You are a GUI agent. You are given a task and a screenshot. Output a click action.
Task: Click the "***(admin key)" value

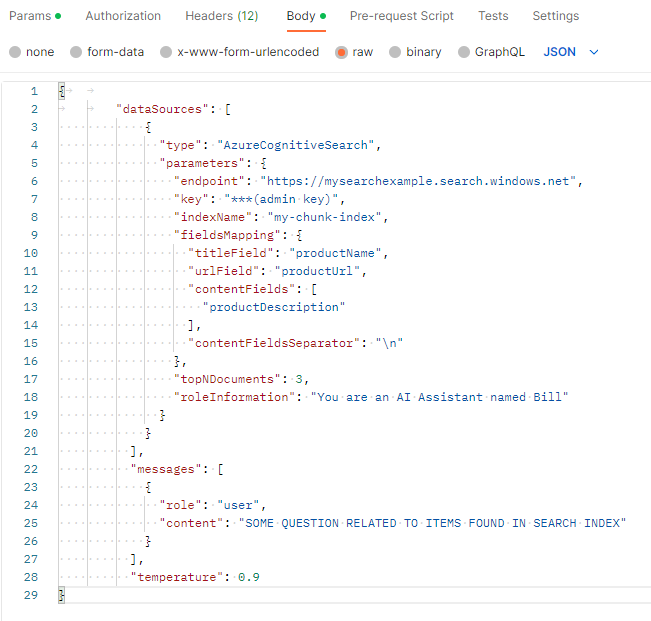281,199
